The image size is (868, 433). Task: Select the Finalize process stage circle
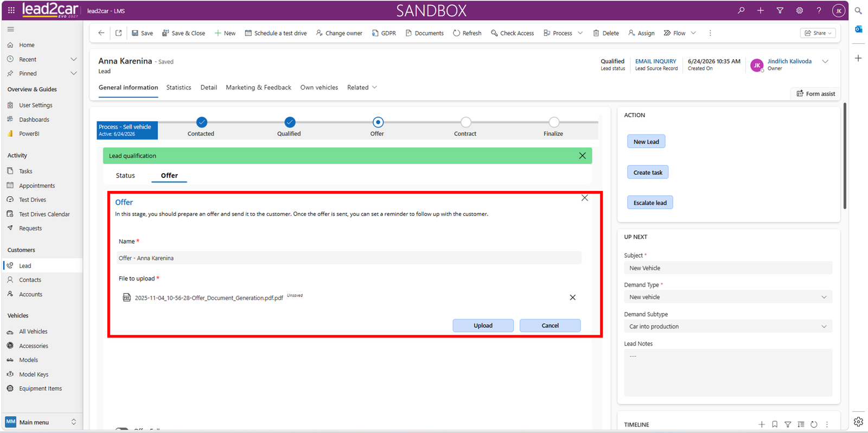click(x=554, y=122)
